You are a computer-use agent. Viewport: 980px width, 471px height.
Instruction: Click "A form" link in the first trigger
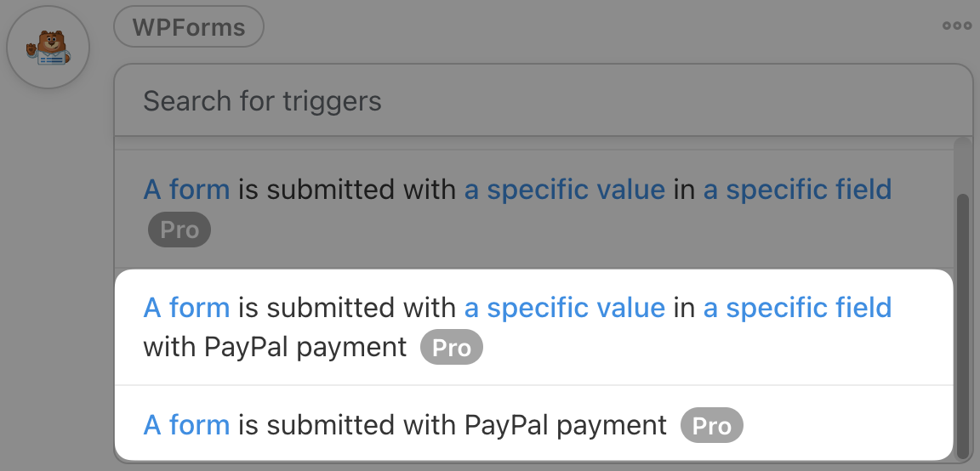click(x=186, y=189)
